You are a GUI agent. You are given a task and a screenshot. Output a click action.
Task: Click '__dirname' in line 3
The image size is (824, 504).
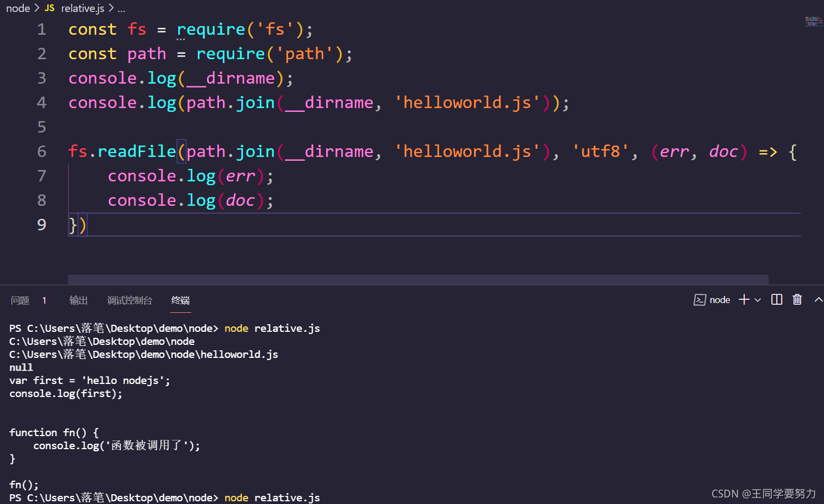pyautogui.click(x=231, y=78)
